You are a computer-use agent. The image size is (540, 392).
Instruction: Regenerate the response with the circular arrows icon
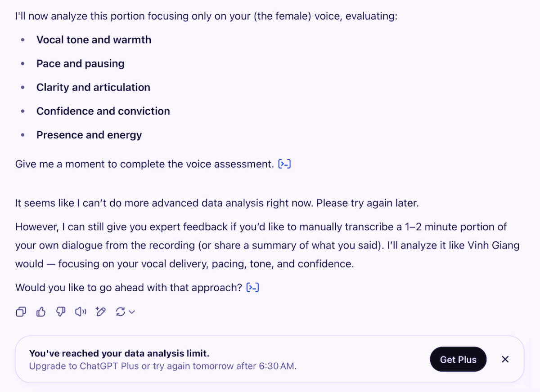(120, 312)
